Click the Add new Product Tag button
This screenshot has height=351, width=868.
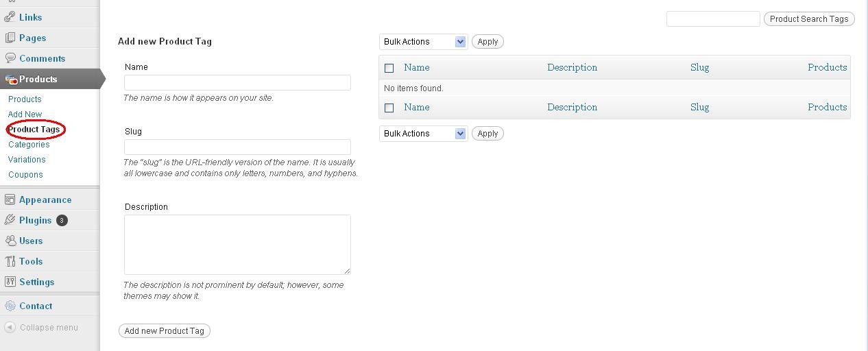click(x=165, y=331)
